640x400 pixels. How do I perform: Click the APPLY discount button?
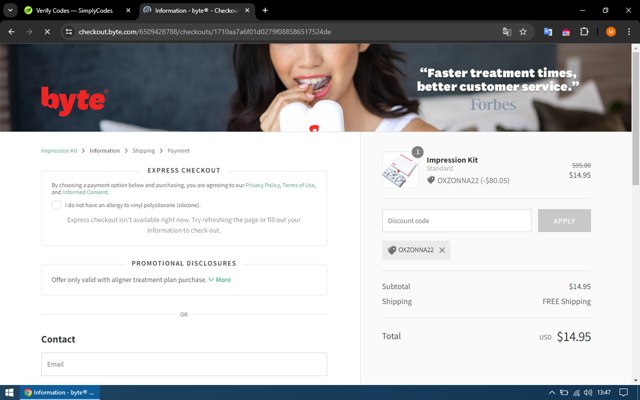tap(564, 220)
